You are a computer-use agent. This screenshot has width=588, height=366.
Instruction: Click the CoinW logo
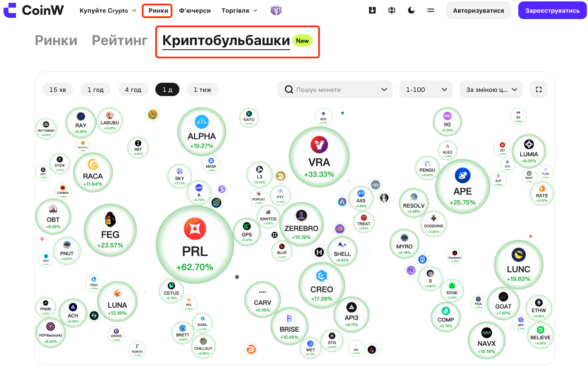point(34,10)
